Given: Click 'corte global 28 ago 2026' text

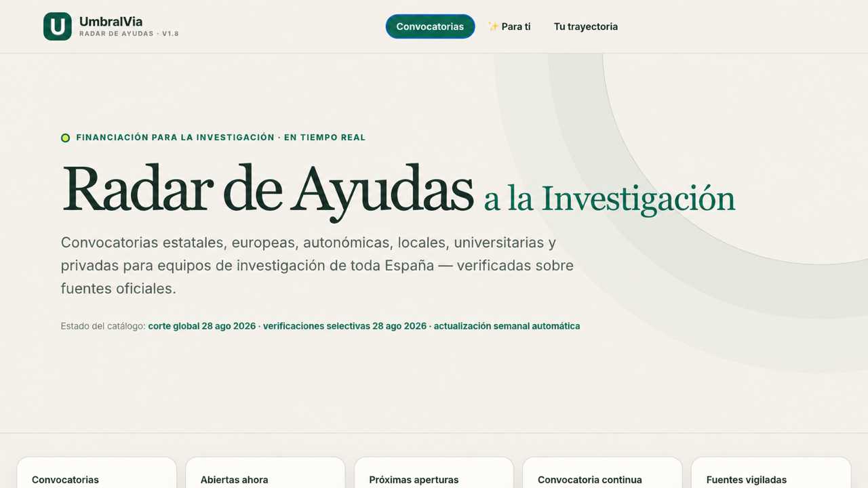Looking at the screenshot, I should 202,326.
